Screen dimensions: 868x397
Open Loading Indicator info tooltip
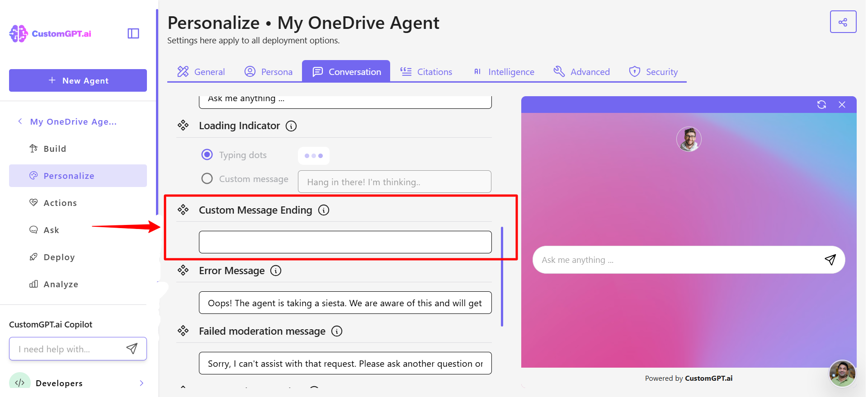click(291, 126)
